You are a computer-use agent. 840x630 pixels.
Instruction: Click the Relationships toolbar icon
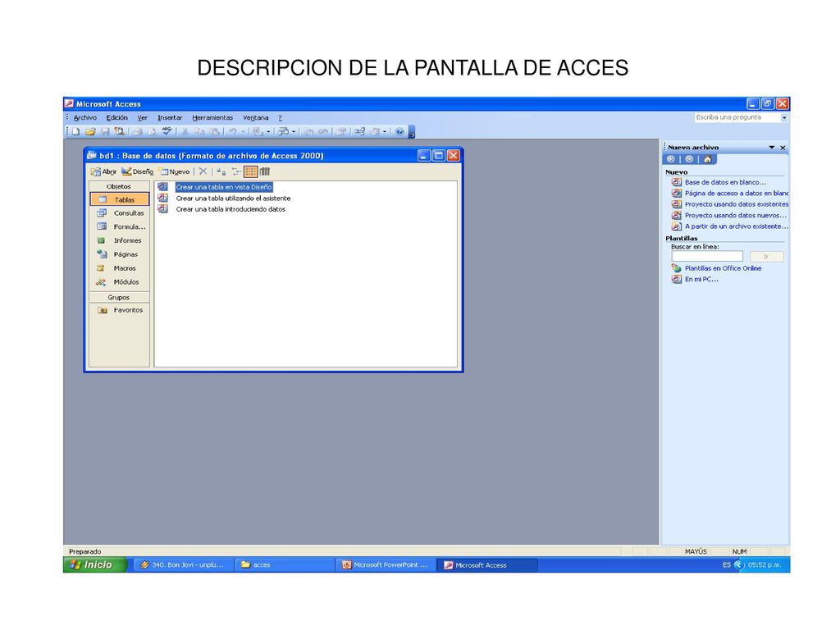point(359,131)
